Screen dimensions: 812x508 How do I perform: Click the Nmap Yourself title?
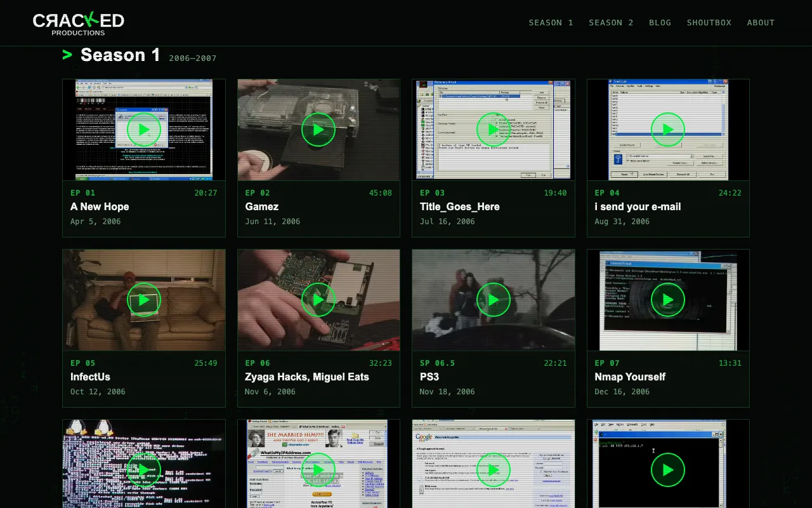630,377
